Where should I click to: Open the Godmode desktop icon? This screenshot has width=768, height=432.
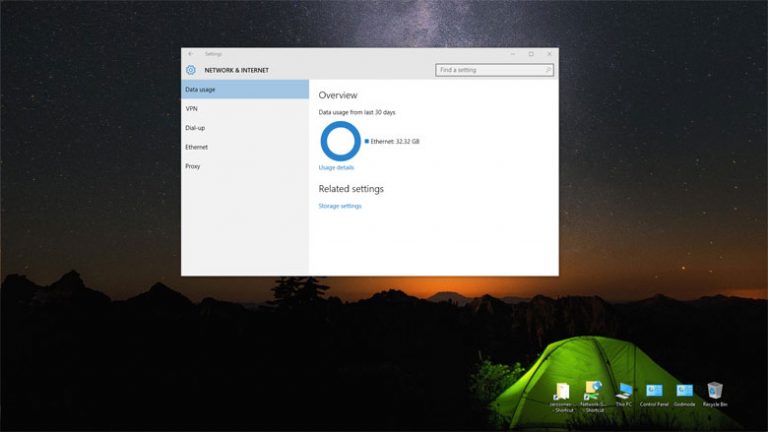point(684,394)
